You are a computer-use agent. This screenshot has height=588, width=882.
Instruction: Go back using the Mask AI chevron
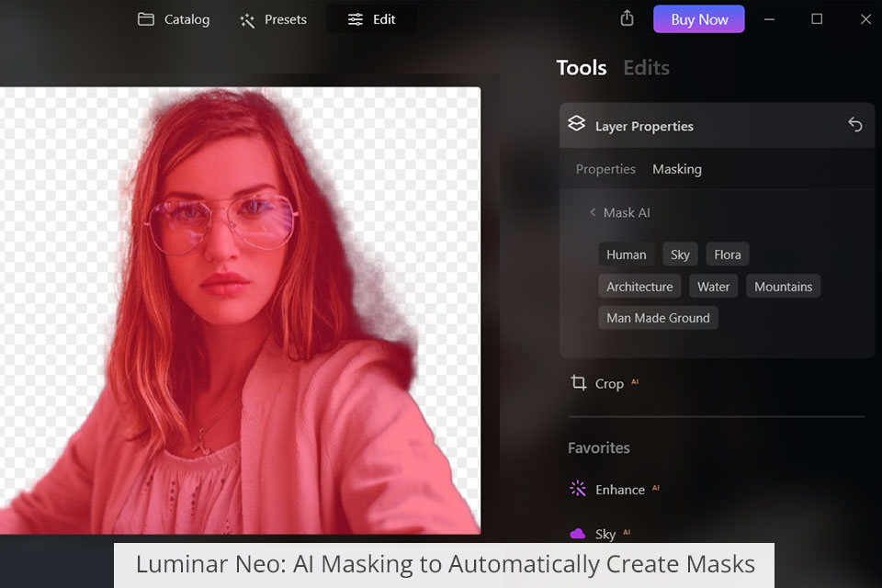tap(593, 212)
